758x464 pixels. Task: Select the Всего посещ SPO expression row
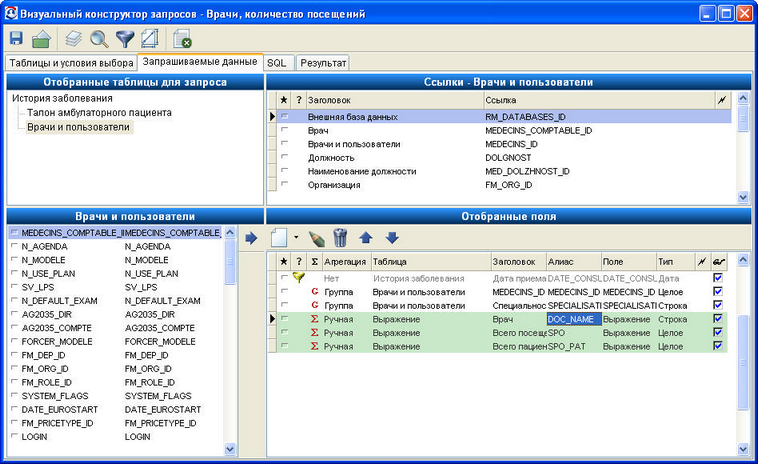tap(502, 333)
